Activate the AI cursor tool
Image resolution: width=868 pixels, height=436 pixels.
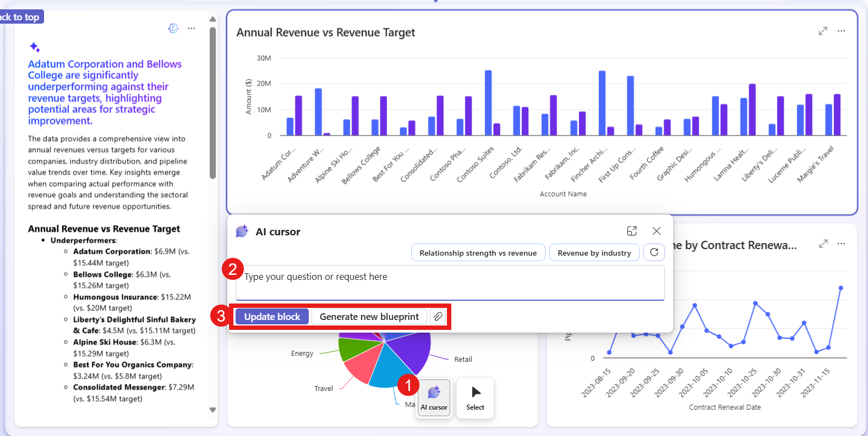tap(434, 398)
